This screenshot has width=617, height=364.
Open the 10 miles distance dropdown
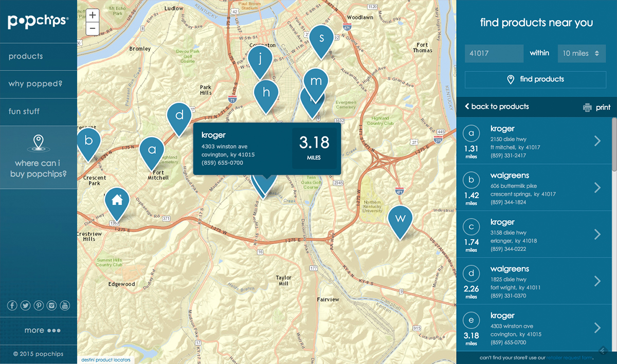(x=582, y=53)
